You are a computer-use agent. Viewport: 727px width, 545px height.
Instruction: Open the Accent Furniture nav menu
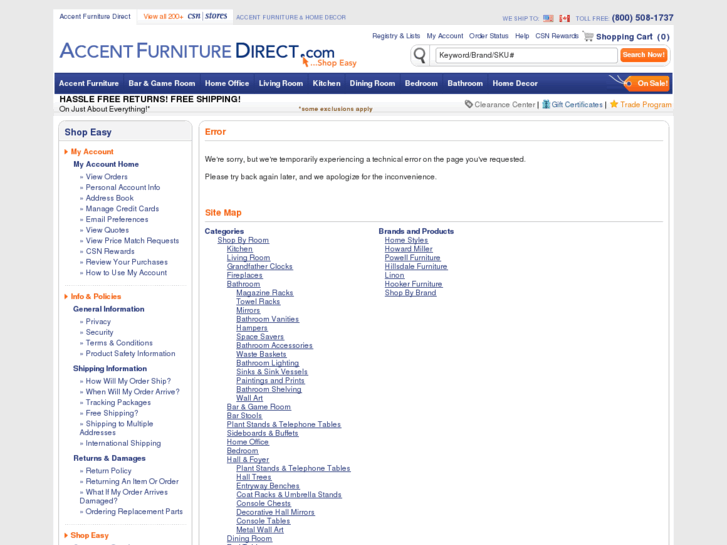pyautogui.click(x=89, y=83)
